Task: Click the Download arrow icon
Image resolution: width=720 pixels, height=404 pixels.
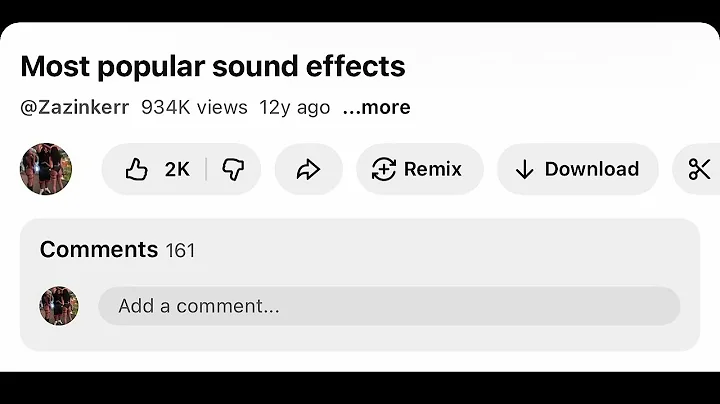Action: (524, 169)
